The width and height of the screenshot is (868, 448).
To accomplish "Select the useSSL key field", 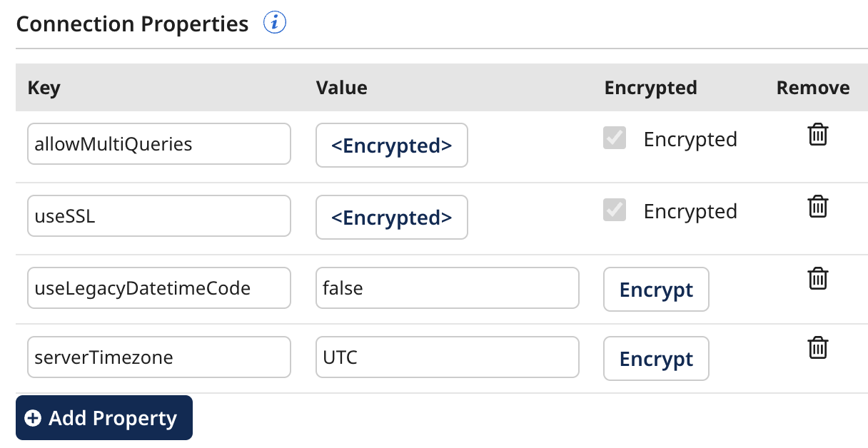I will point(158,215).
